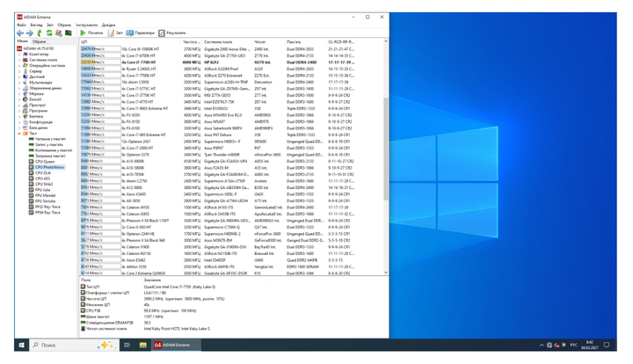
Task: Select Пристрої in the sidebar tree
Action: [37, 105]
